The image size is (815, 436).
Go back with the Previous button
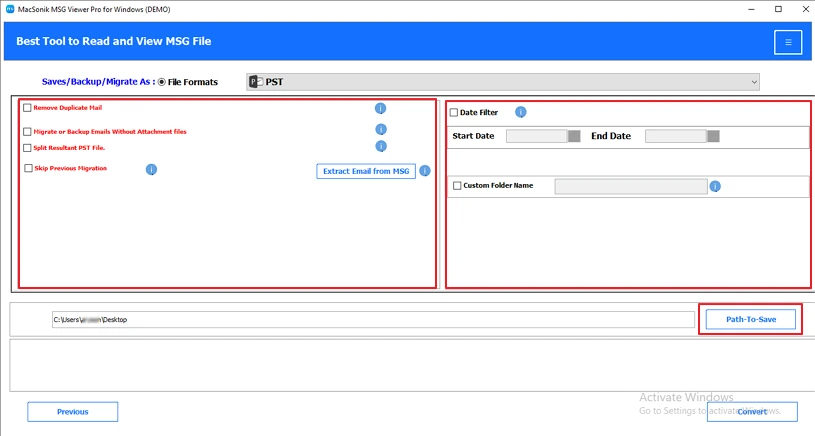tap(73, 412)
